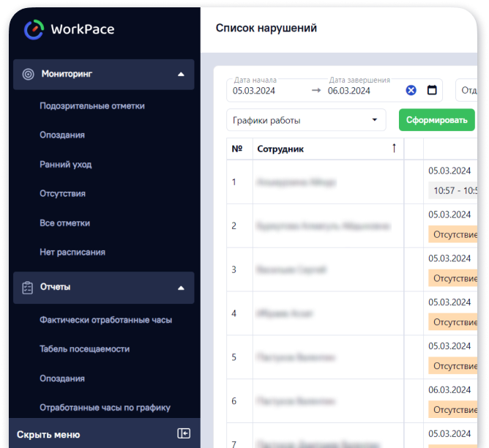The width and height of the screenshot is (489, 448).
Task: Select Опоздания under Мониторинг
Action: (x=62, y=135)
